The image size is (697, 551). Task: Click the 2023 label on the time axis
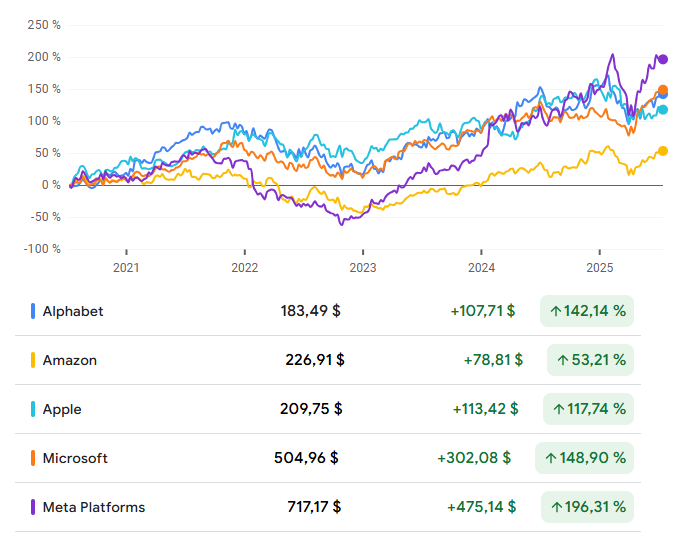pos(363,267)
